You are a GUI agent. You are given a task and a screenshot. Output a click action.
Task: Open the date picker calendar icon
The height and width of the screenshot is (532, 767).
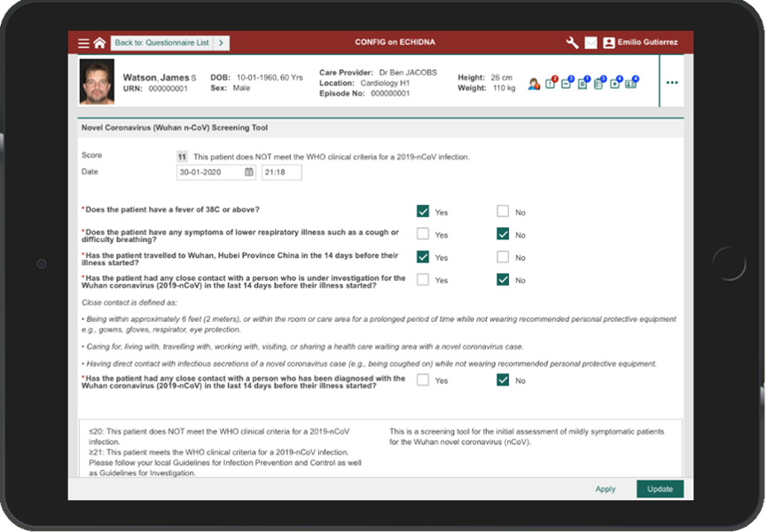249,172
